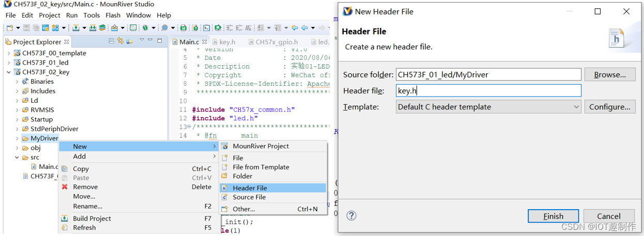
Task: Click the Build project toolbar icon
Action: pyautogui.click(x=75, y=28)
